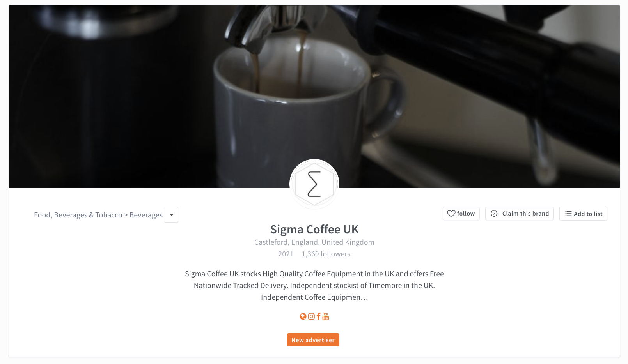Click the New advertiser badge
Image resolution: width=628 pixels, height=364 pixels.
pos(313,340)
